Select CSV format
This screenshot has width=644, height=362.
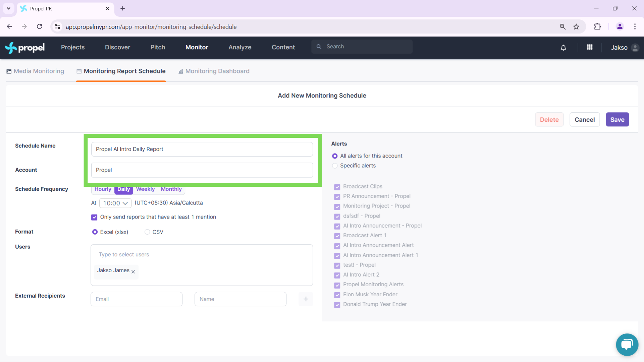(147, 232)
